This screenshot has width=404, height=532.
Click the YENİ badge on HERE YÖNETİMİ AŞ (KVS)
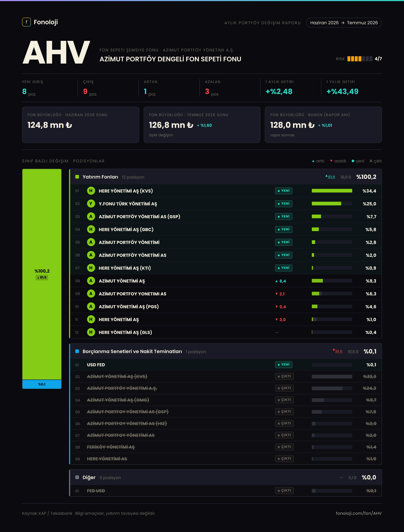(x=284, y=191)
